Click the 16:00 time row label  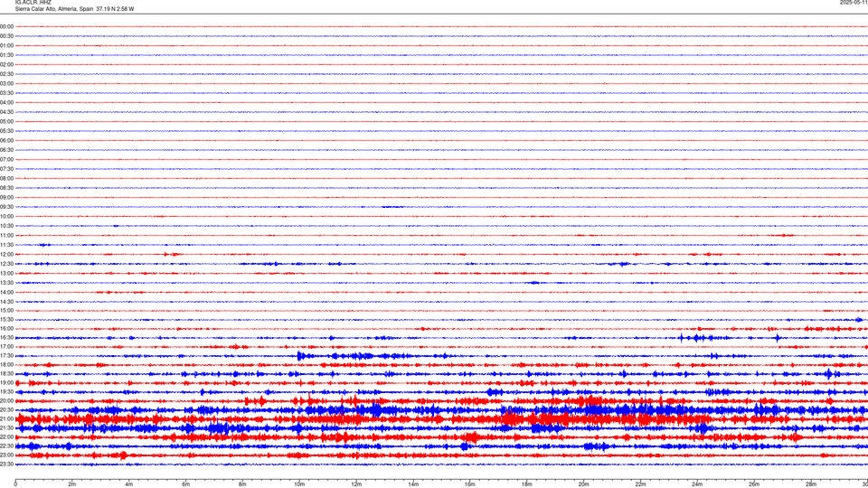[x=6, y=329]
